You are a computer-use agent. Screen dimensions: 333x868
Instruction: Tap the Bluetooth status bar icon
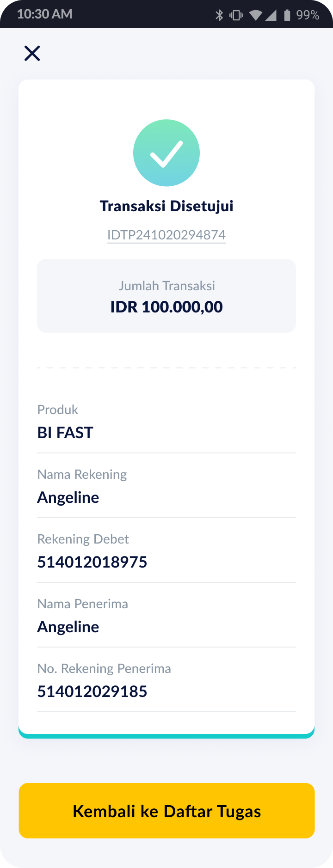point(219,15)
